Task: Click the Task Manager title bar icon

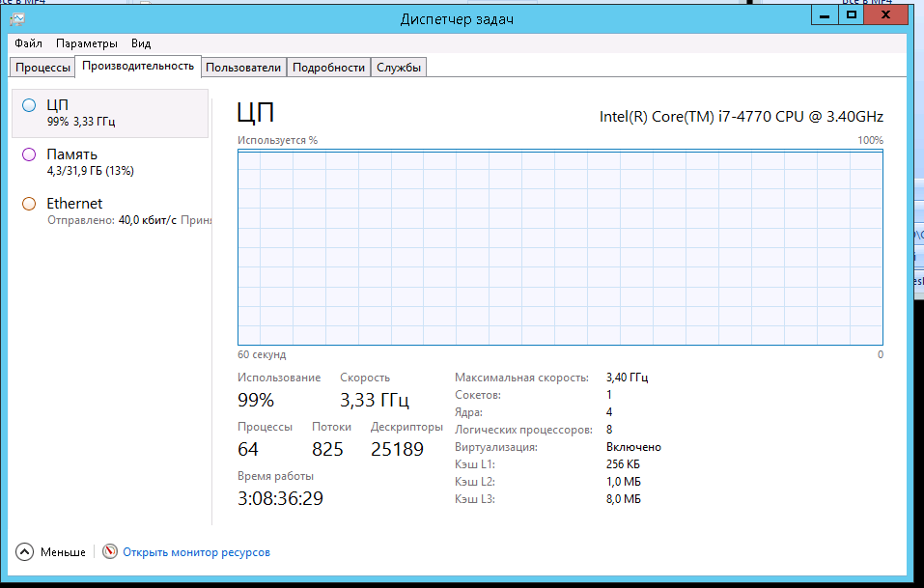Action: (17, 19)
